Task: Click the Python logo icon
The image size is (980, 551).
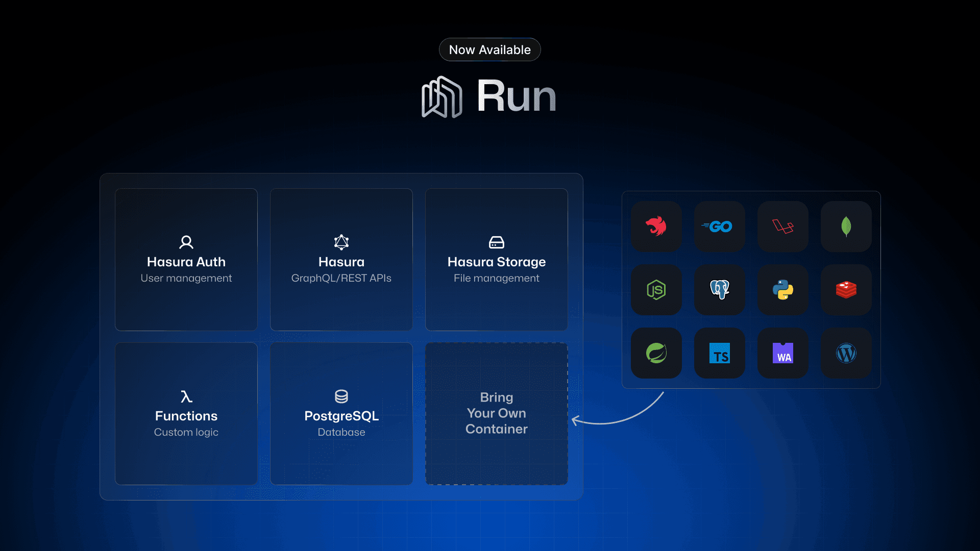Action: 782,290
